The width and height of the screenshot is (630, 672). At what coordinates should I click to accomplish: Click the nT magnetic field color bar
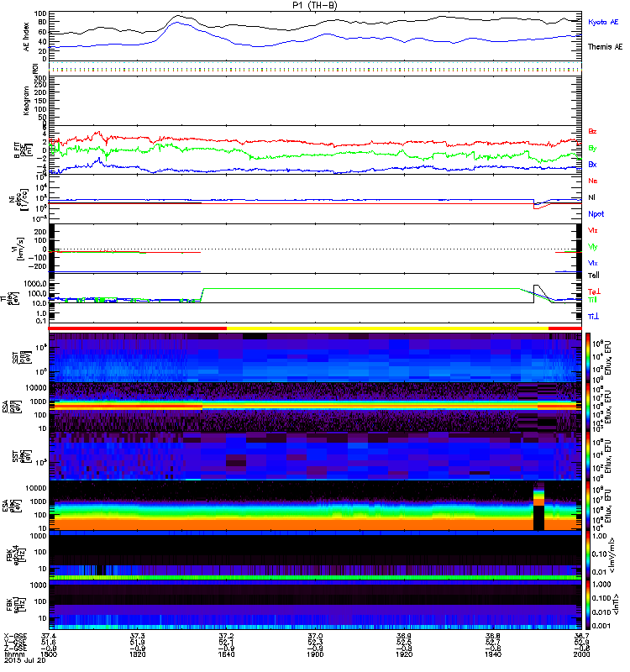[588, 605]
